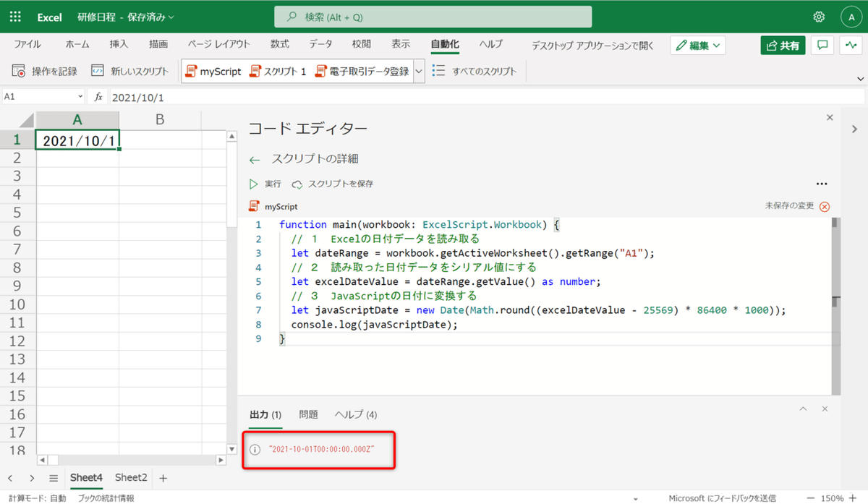Click the formula bar input
This screenshot has width=868, height=504.
[x=486, y=97]
